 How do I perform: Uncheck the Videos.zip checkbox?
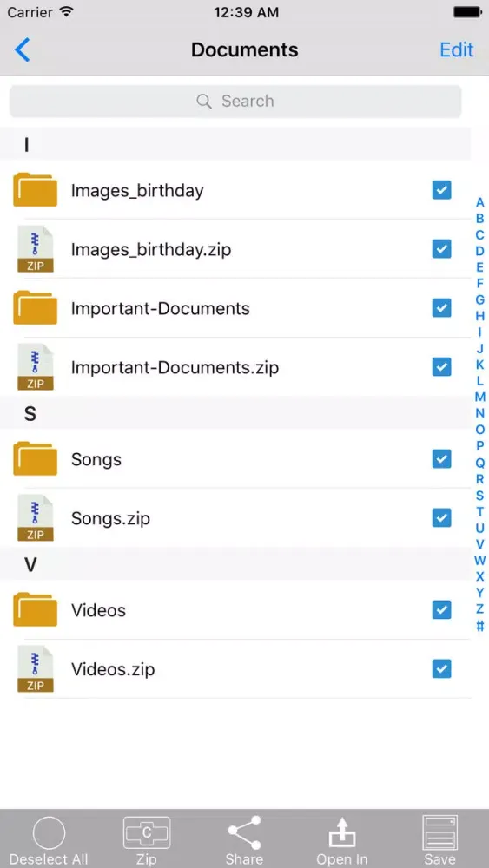(441, 669)
